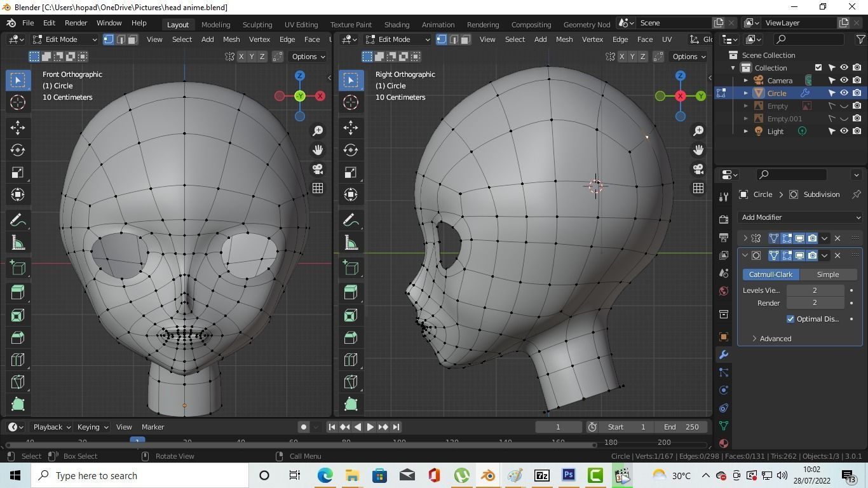Switch to the Sculpting workspace
The width and height of the screenshot is (868, 488).
(x=257, y=23)
